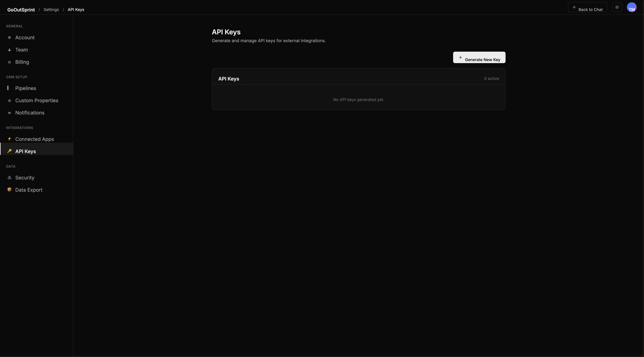Select the yellow key icon for API Keys
Viewport: 644px width, 357px height.
click(x=9, y=151)
